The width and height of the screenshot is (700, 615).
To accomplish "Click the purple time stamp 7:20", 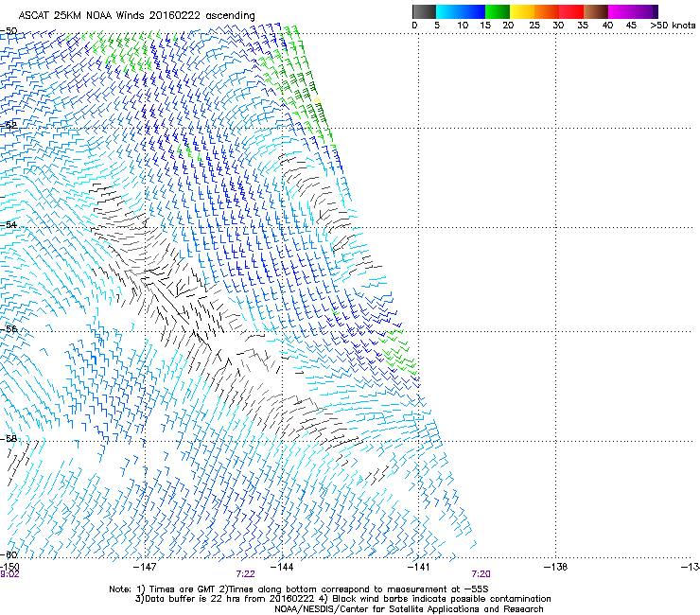I will point(481,574).
